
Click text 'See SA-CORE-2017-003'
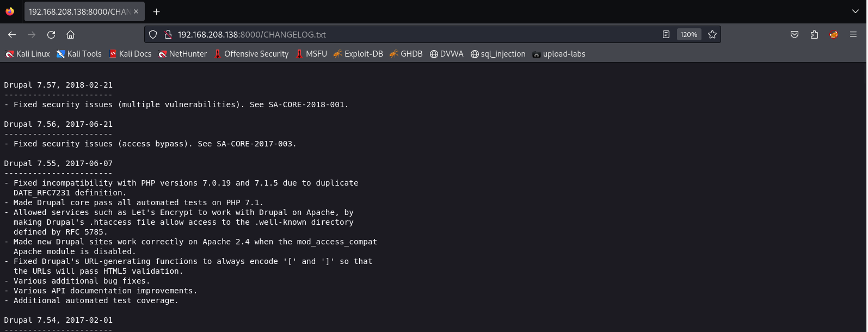click(245, 144)
